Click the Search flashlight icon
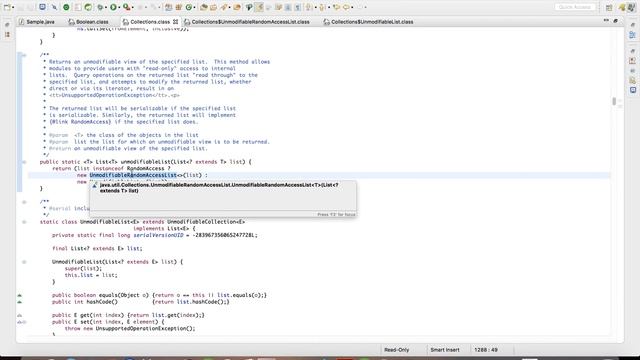Viewport: 640px width, 360px height. coord(224,7)
